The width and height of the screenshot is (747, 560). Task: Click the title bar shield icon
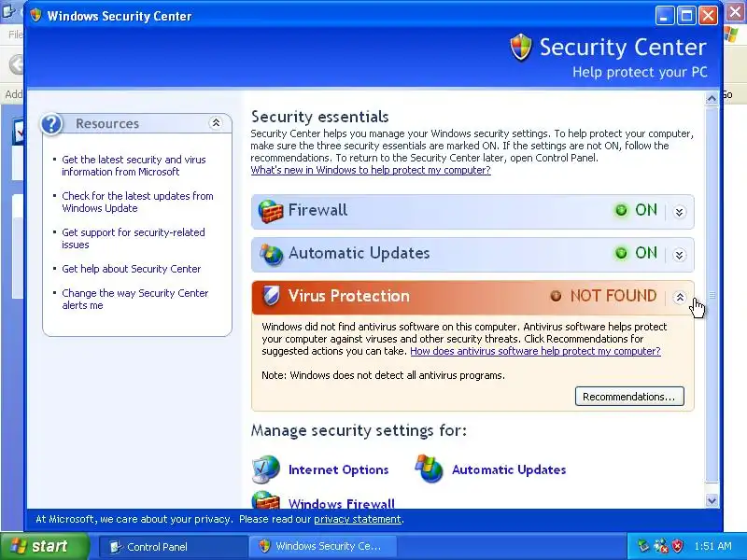[x=35, y=15]
